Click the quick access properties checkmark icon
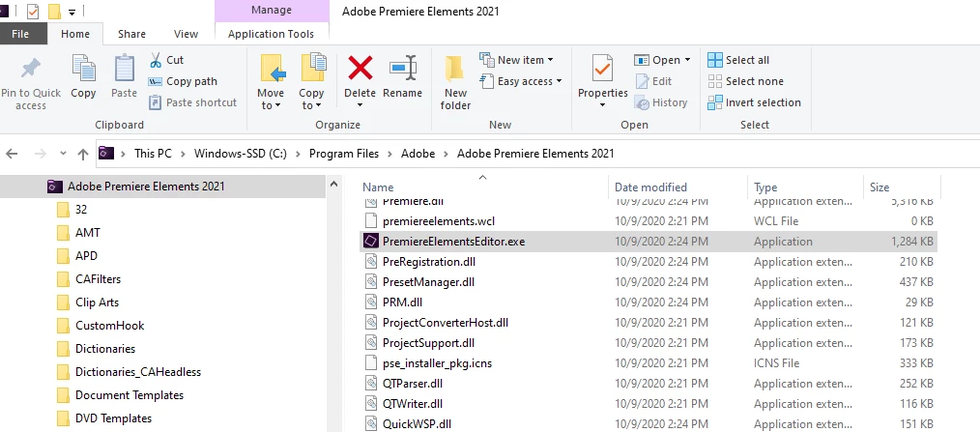Screen dimensions: 980x432 [33, 12]
